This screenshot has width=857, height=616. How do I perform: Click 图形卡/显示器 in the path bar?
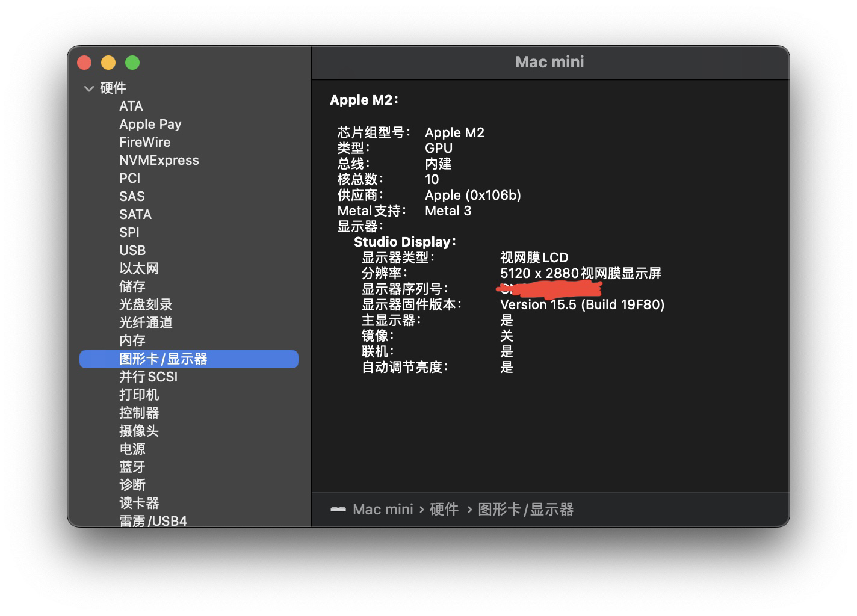526,510
